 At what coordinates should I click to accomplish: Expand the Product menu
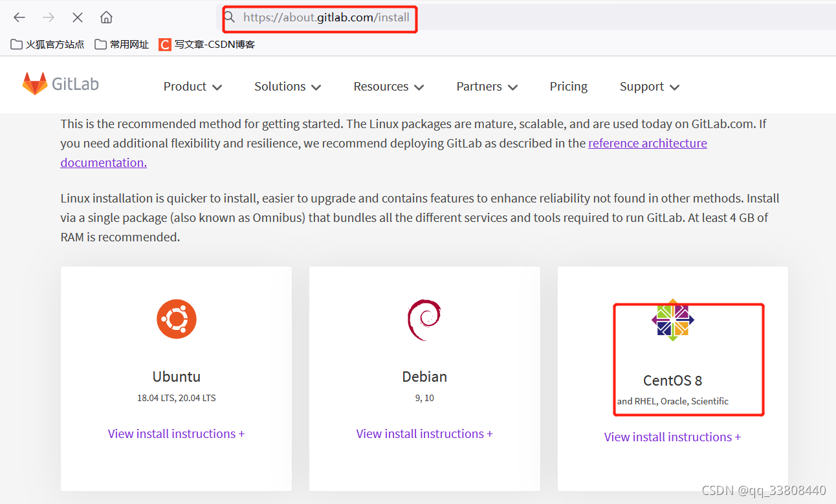pyautogui.click(x=193, y=87)
